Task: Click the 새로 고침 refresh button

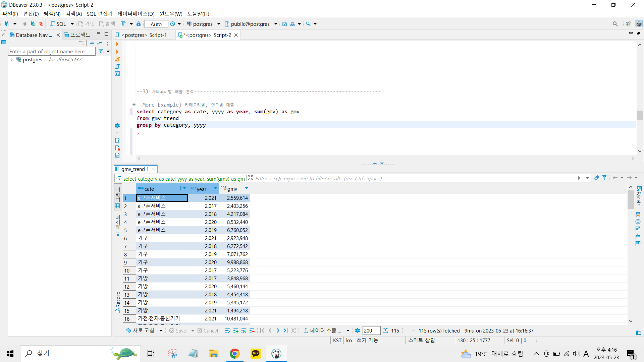Action: pyautogui.click(x=141, y=331)
